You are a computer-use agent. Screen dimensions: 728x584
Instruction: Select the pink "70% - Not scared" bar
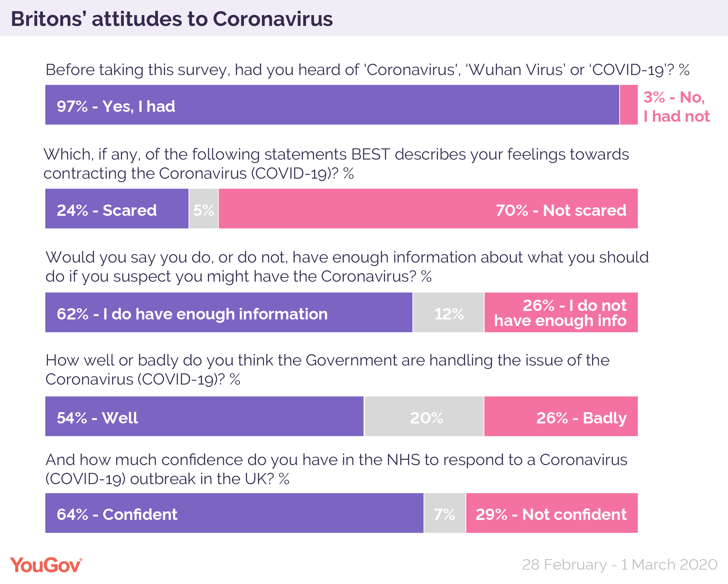click(x=428, y=209)
